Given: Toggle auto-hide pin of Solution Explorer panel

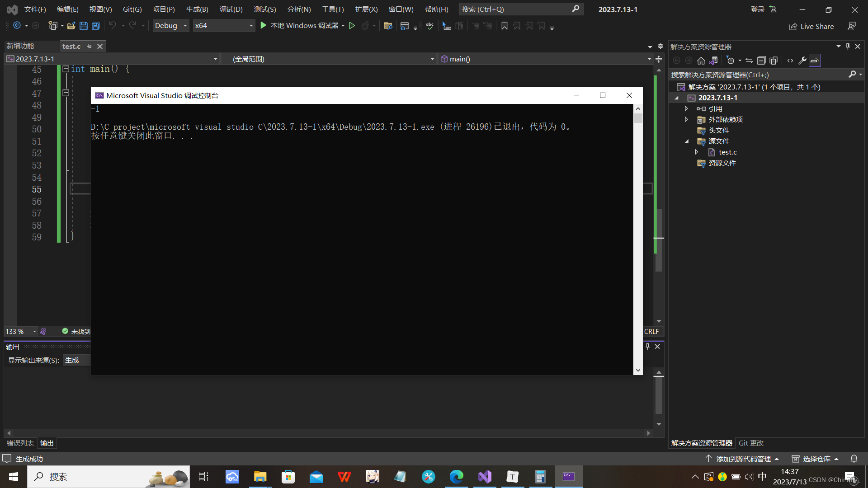Looking at the screenshot, I should (848, 47).
